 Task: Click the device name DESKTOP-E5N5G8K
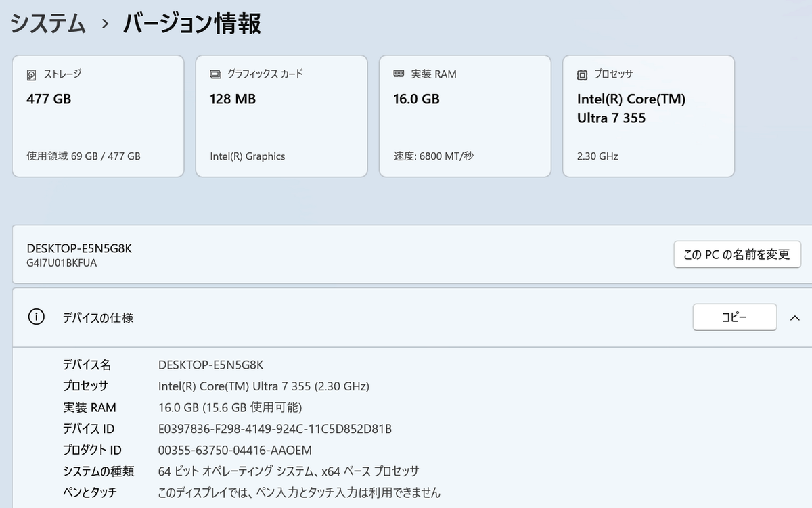(78, 248)
